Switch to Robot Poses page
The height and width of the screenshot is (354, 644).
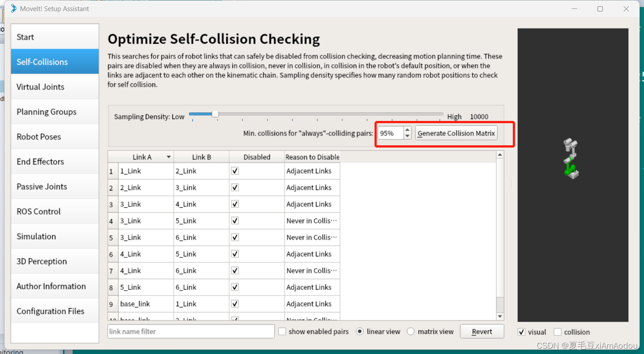55,136
